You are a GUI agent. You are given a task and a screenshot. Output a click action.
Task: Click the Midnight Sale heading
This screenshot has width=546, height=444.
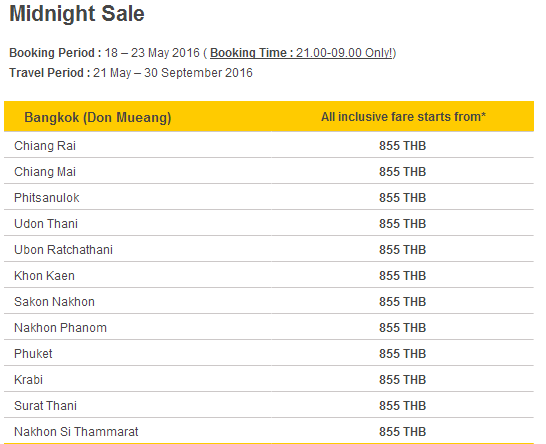(x=77, y=14)
